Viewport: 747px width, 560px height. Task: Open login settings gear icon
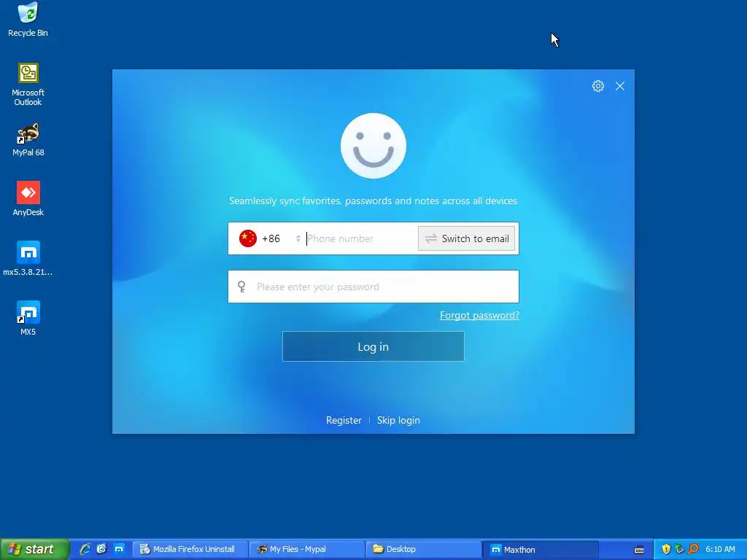598,86
